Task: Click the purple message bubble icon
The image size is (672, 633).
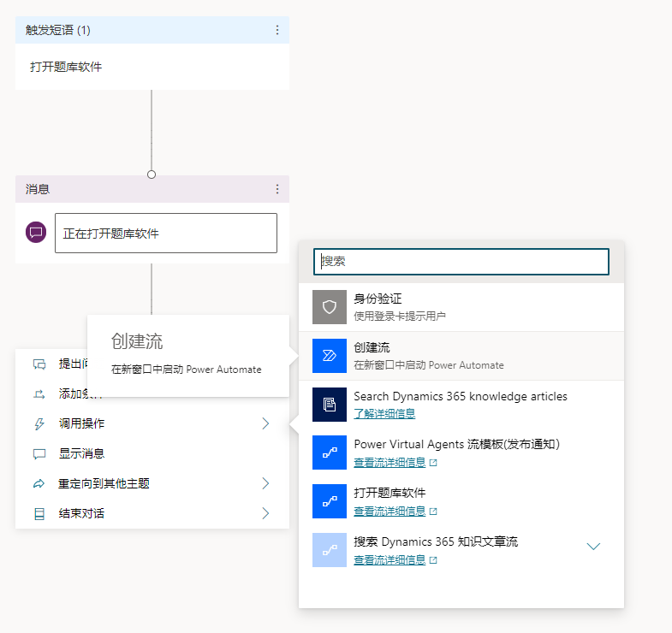Action: click(36, 232)
